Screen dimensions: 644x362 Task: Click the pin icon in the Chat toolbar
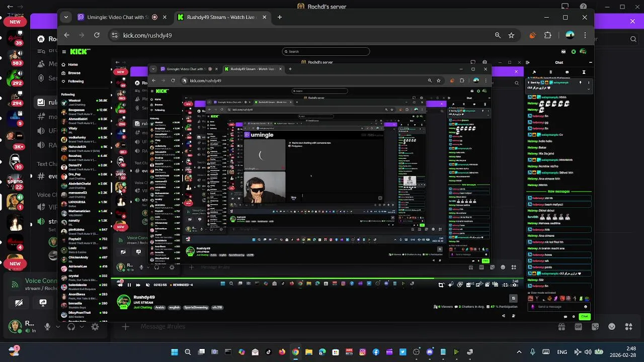(534, 72)
